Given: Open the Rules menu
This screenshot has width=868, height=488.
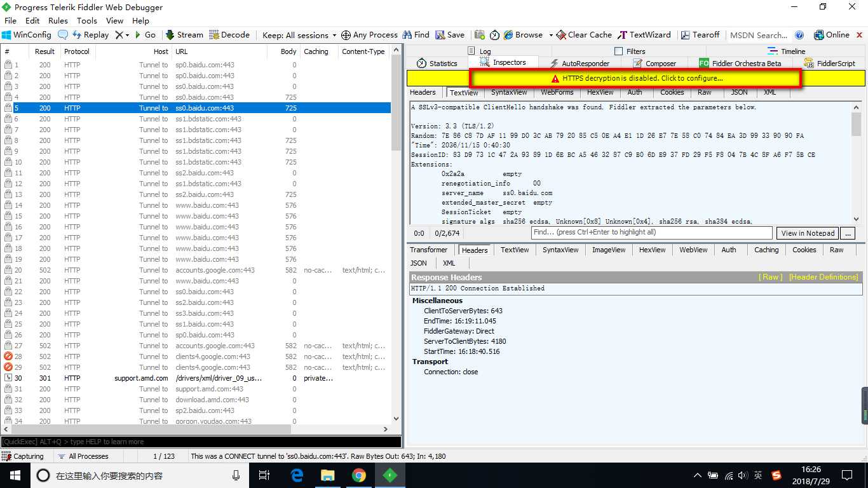Looking at the screenshot, I should pos(58,20).
